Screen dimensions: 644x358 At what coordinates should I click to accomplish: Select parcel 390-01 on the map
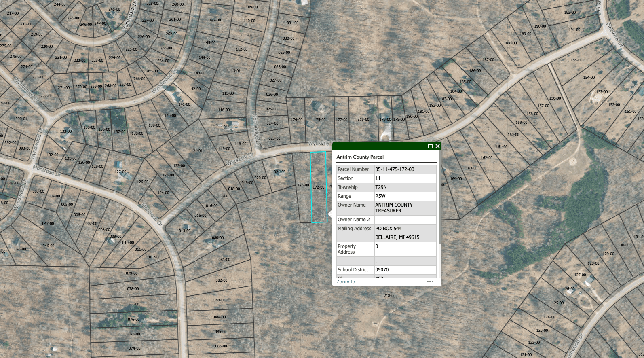21,119
